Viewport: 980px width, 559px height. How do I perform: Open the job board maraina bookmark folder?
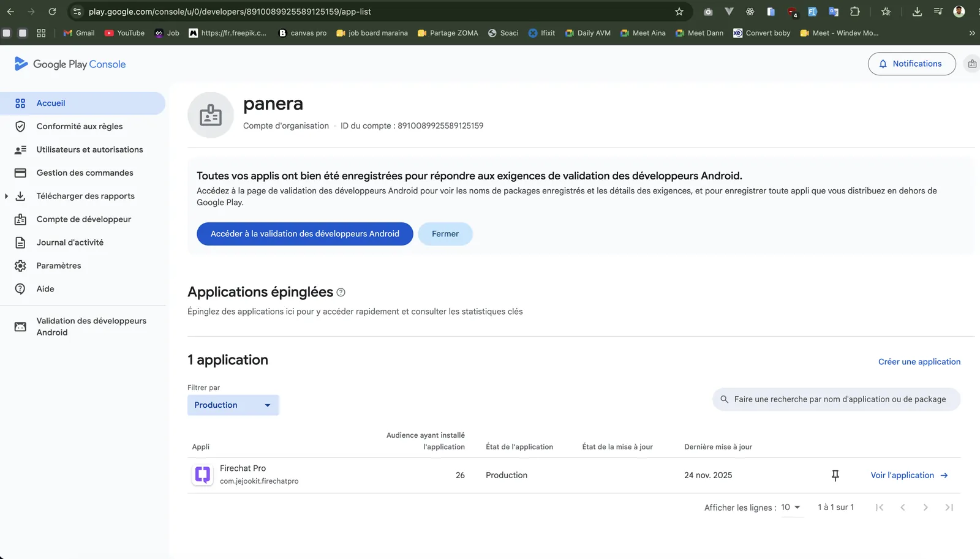click(x=372, y=33)
